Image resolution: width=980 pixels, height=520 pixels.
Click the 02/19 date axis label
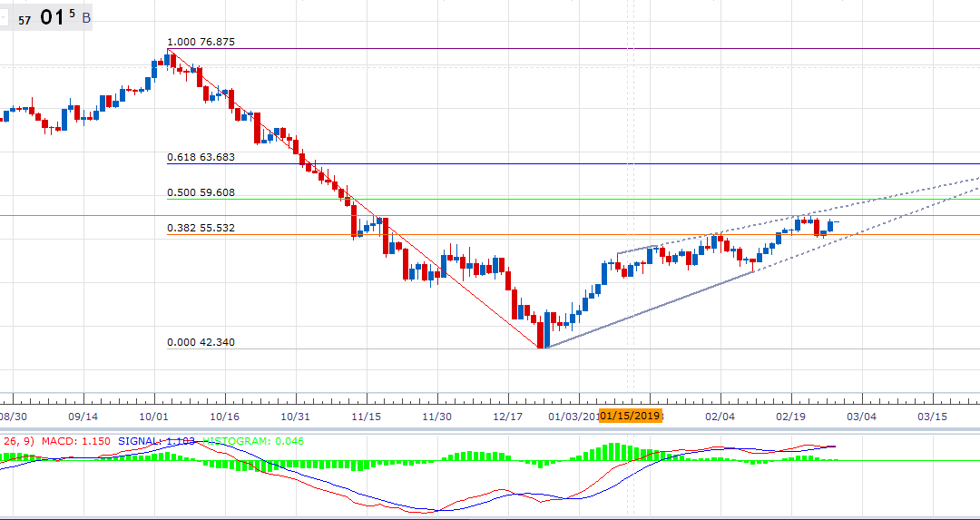[x=790, y=416]
